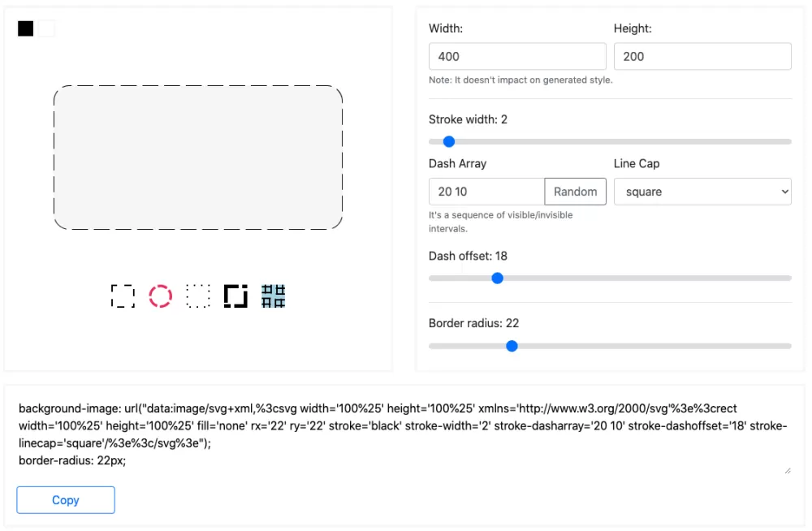This screenshot has height=531, width=812.
Task: Click the Width input field
Action: (x=517, y=57)
